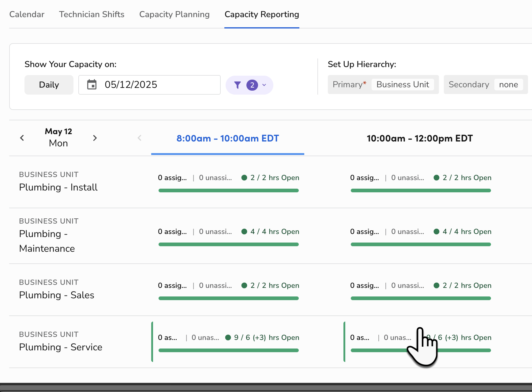Advance to next day with right arrow

(x=95, y=138)
